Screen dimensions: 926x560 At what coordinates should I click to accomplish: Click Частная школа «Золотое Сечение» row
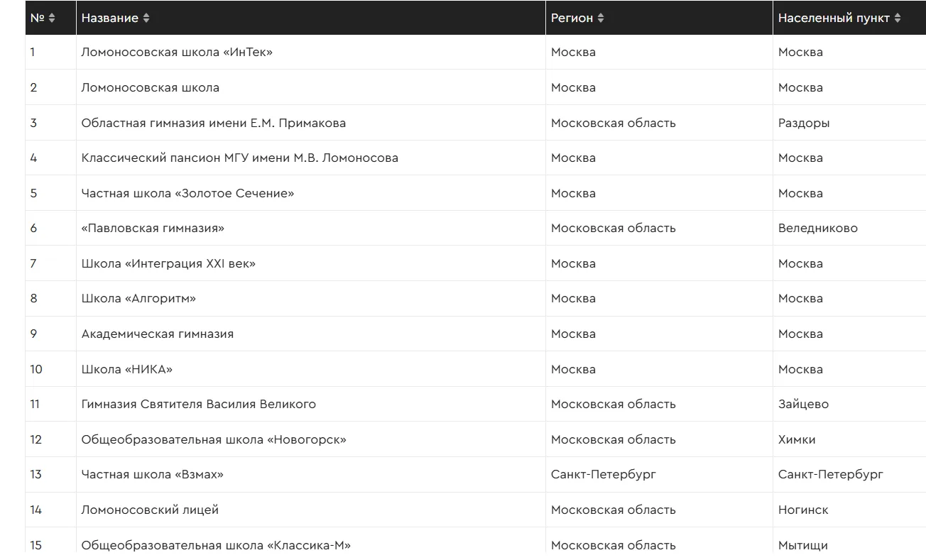475,193
